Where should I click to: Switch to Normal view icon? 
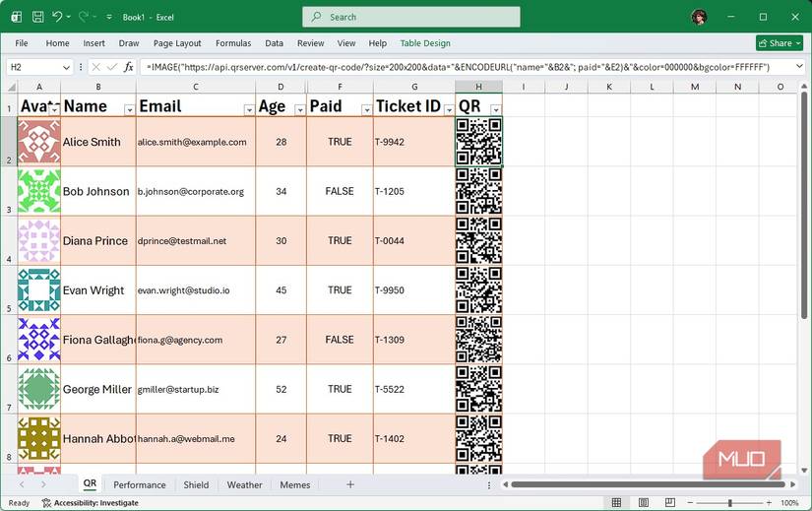tap(616, 502)
